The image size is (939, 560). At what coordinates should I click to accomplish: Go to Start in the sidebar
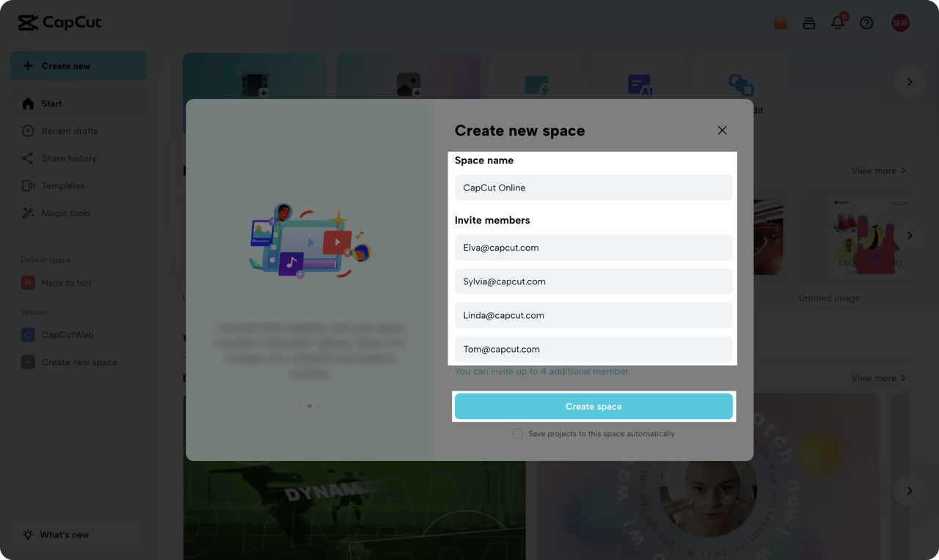tap(78, 104)
